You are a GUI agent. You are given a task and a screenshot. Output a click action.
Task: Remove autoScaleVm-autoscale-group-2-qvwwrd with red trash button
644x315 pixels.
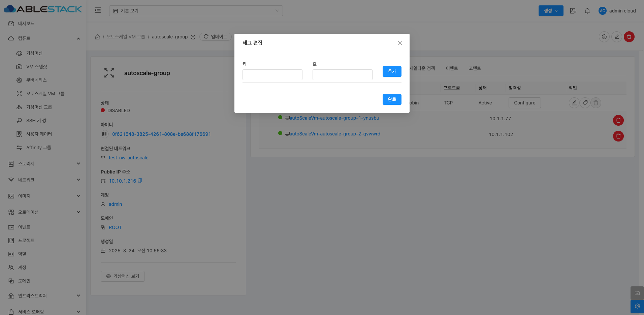click(618, 136)
